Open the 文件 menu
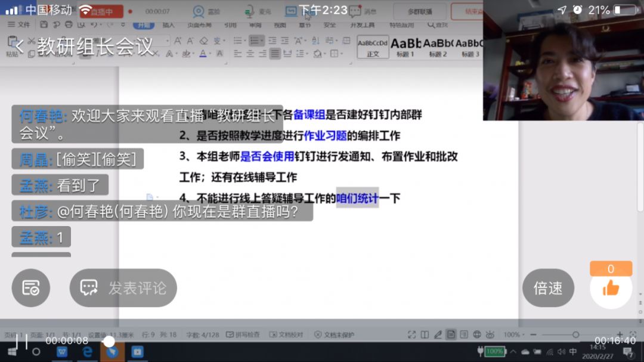This screenshot has width=644, height=362. [19, 24]
